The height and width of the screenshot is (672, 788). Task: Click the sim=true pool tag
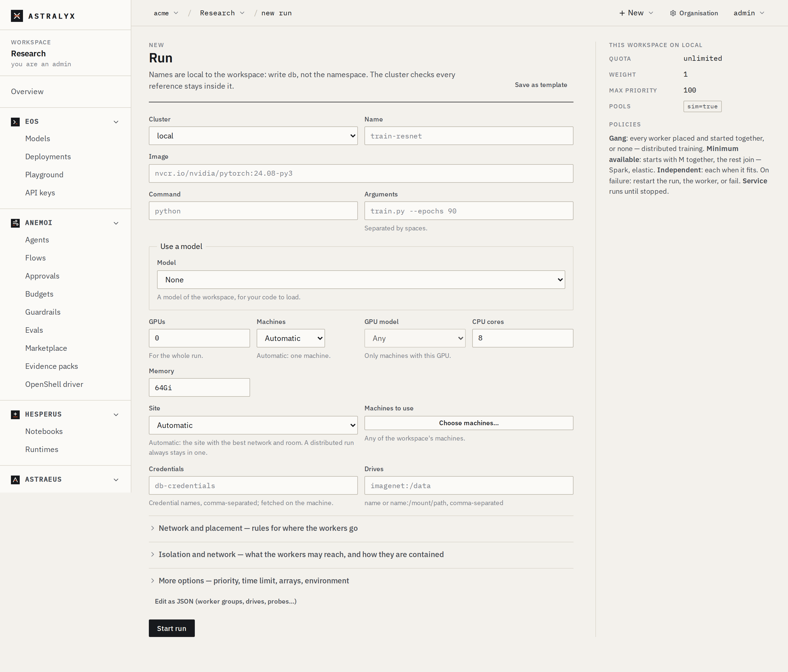pyautogui.click(x=702, y=106)
